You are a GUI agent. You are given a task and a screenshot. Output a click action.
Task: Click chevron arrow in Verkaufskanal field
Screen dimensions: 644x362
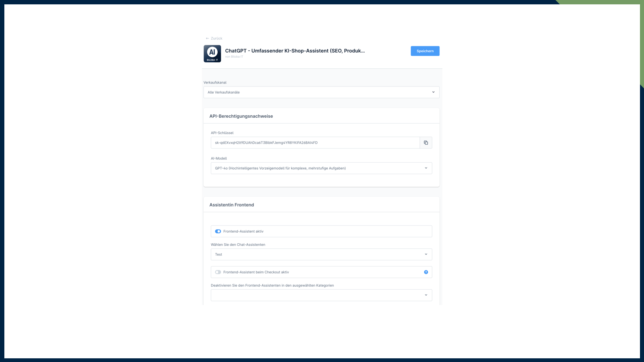tap(433, 92)
